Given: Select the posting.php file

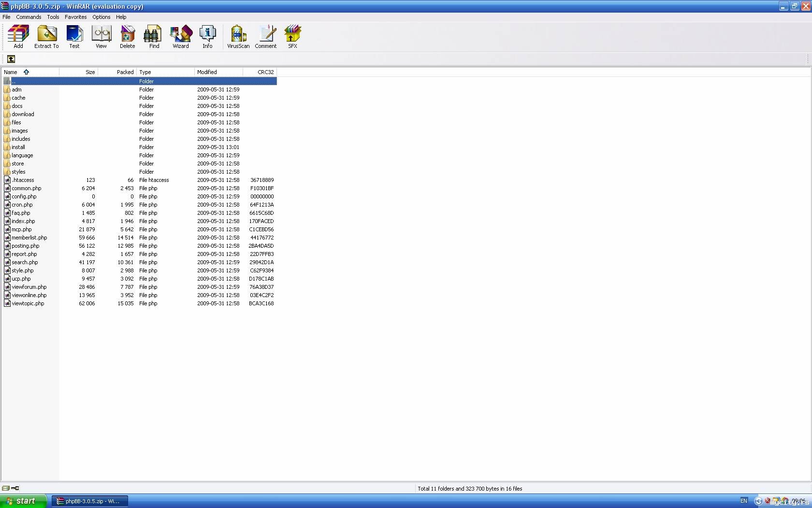Looking at the screenshot, I should click(26, 246).
